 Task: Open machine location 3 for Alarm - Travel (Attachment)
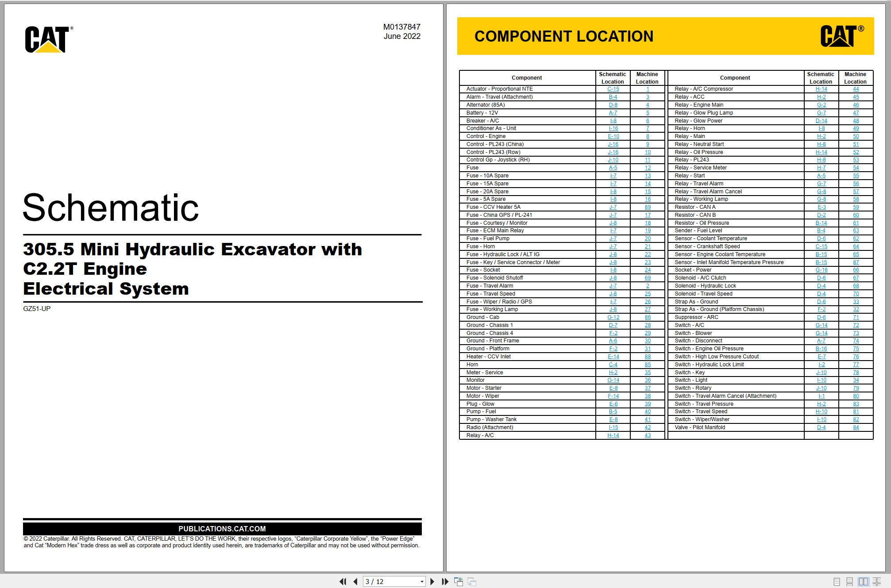648,97
